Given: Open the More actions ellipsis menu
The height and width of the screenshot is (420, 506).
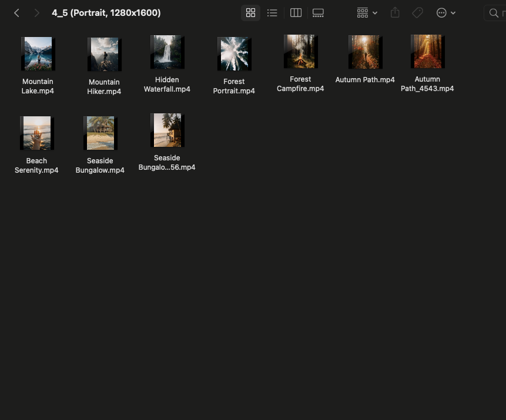Looking at the screenshot, I should (x=445, y=13).
